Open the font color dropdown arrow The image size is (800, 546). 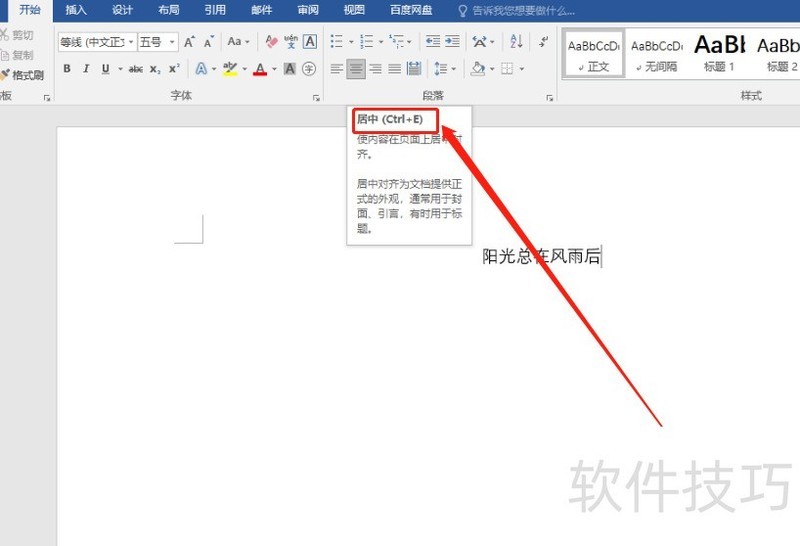(x=274, y=68)
